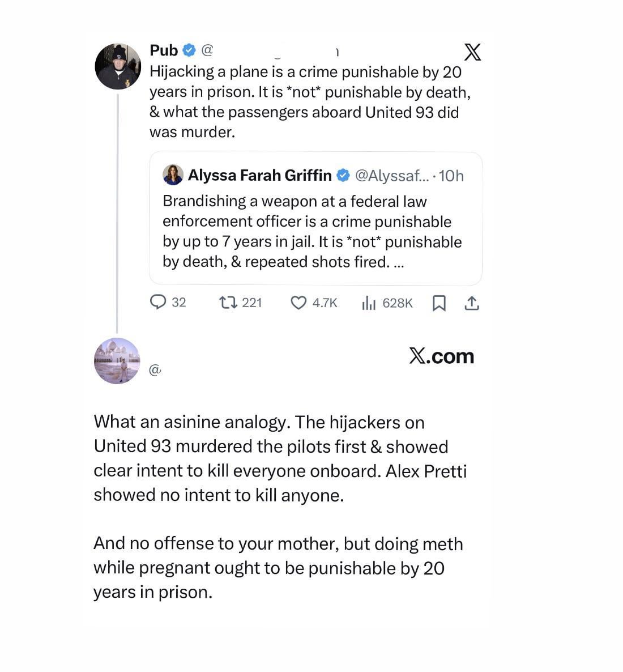The width and height of the screenshot is (623, 672).
Task: Click the repost arrows icon
Action: tap(228, 303)
